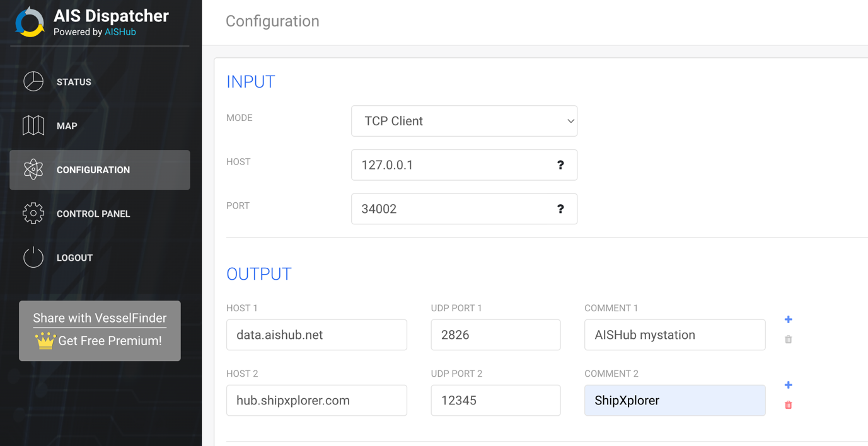This screenshot has height=446, width=868.
Task: Add output row using Comment 2 plus icon
Action: pos(788,385)
